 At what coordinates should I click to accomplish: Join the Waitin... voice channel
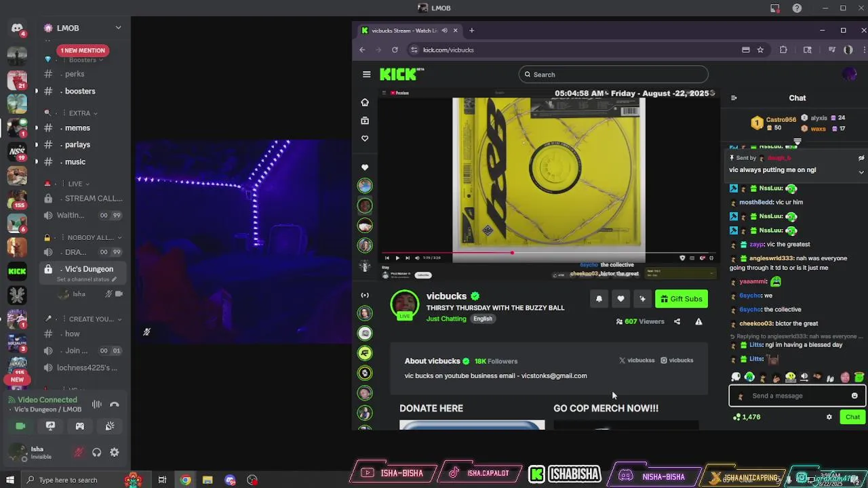pos(71,215)
